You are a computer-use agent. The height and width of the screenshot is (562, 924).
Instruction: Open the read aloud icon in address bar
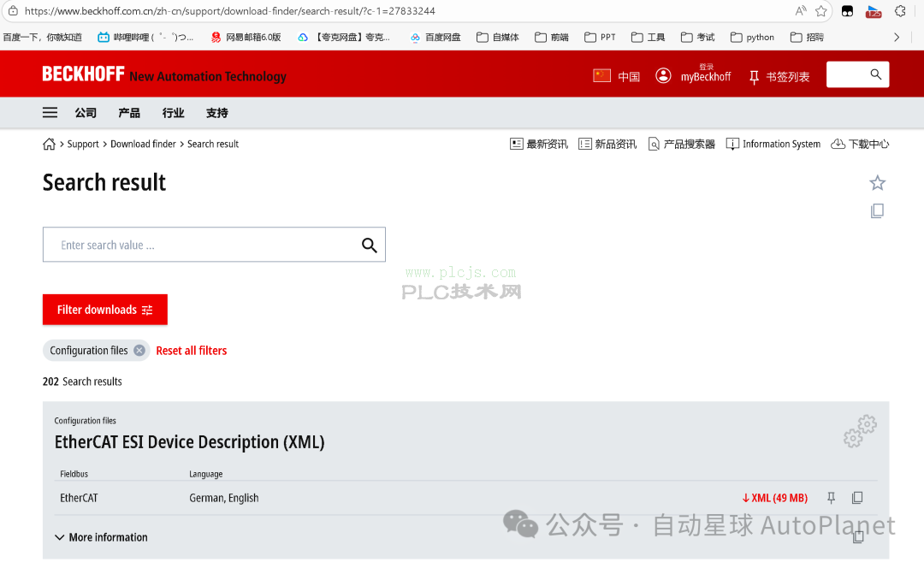[x=800, y=10]
